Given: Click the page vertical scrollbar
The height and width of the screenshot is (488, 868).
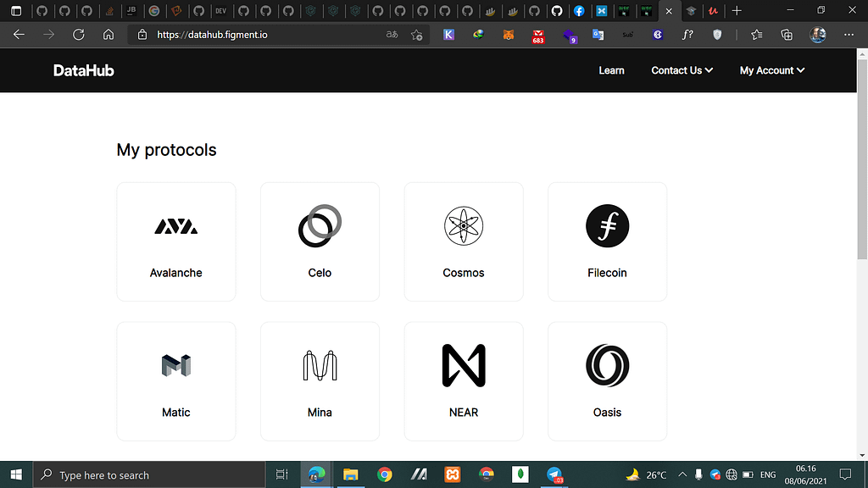Looking at the screenshot, I should pyautogui.click(x=862, y=159).
